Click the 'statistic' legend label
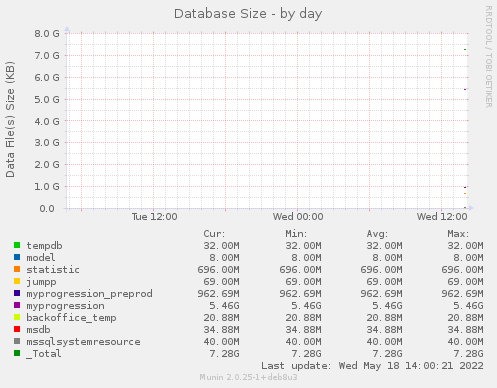Screen dimensions: 497x388 click(53, 270)
